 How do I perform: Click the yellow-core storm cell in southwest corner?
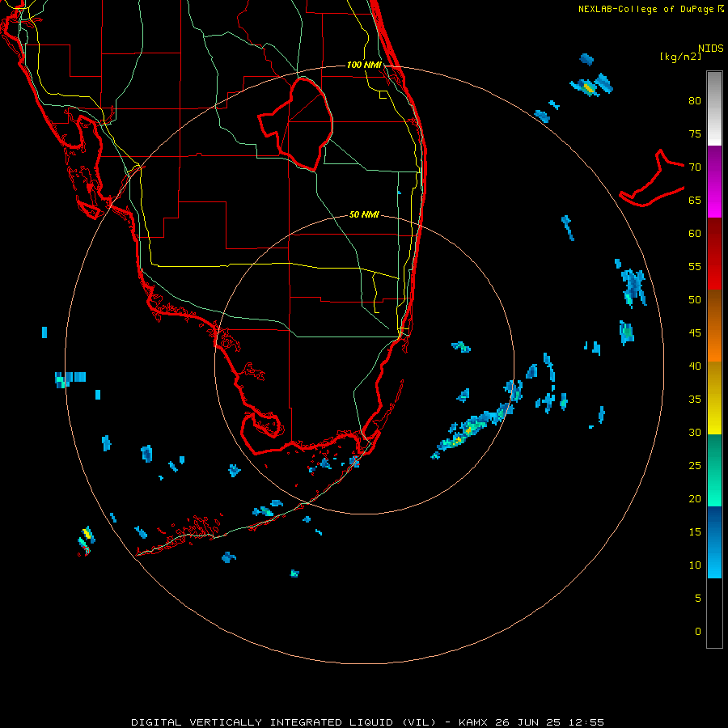[x=87, y=540]
